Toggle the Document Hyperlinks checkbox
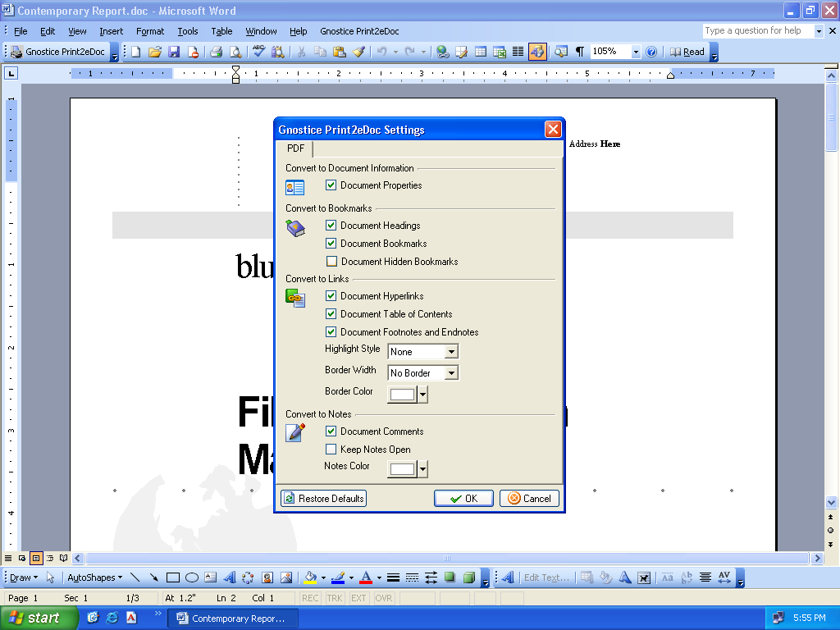Image resolution: width=840 pixels, height=630 pixels. (x=331, y=295)
